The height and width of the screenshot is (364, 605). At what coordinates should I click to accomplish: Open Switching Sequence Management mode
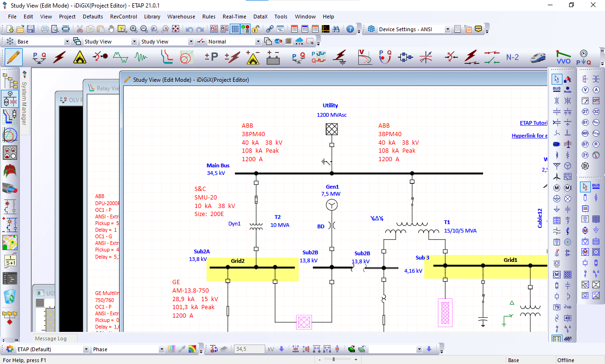[x=492, y=57]
